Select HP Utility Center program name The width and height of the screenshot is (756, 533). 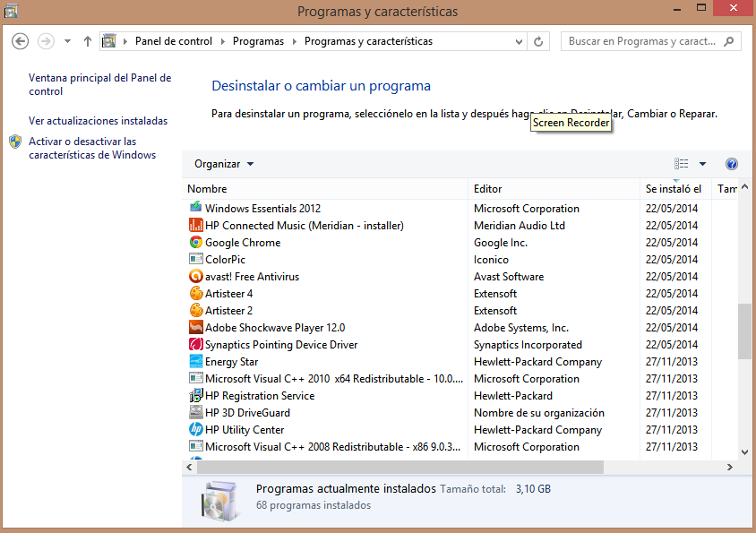coord(245,430)
